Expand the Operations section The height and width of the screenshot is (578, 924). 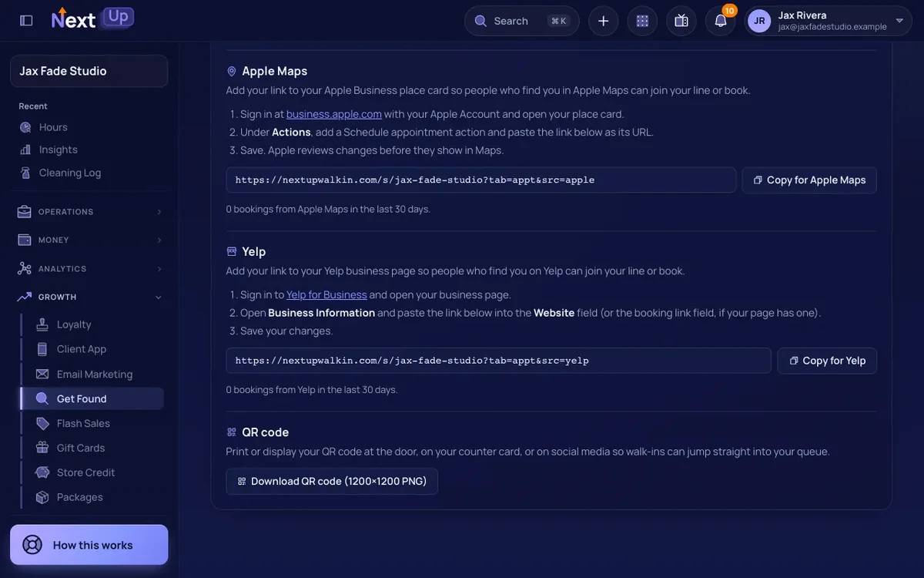point(89,212)
